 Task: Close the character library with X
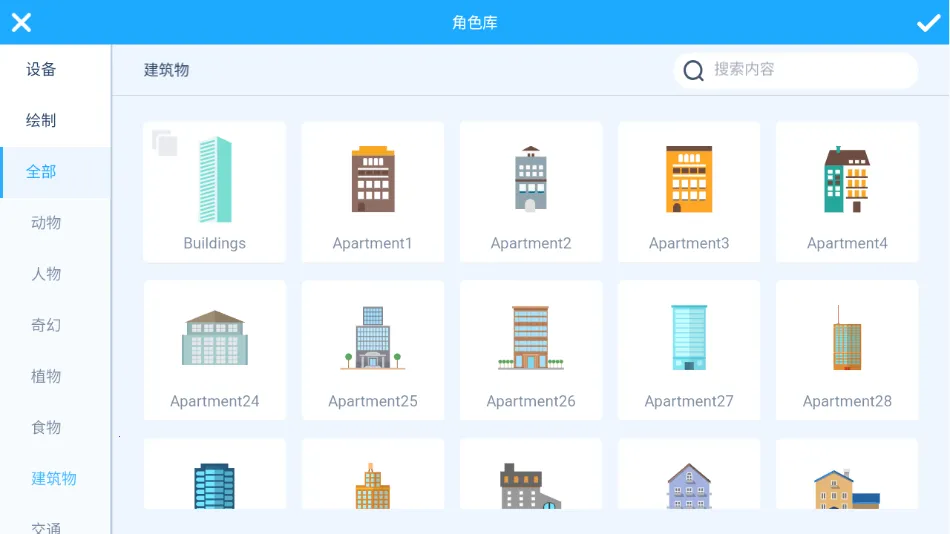21,23
